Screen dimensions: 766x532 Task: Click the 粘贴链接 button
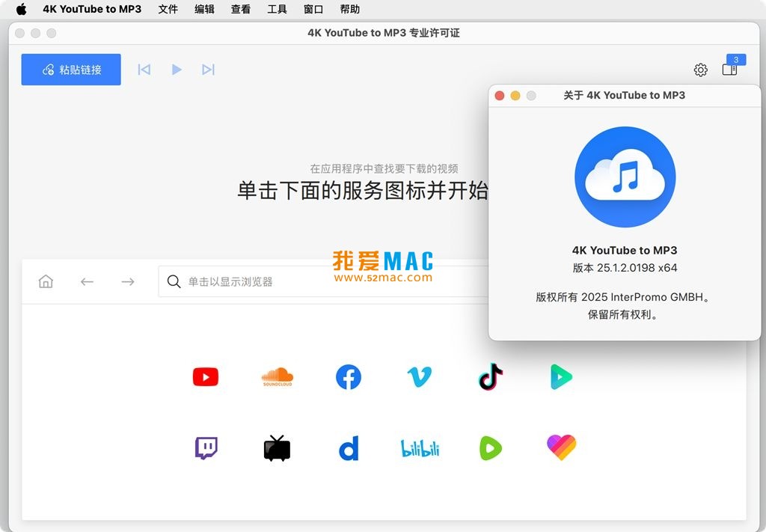point(70,69)
